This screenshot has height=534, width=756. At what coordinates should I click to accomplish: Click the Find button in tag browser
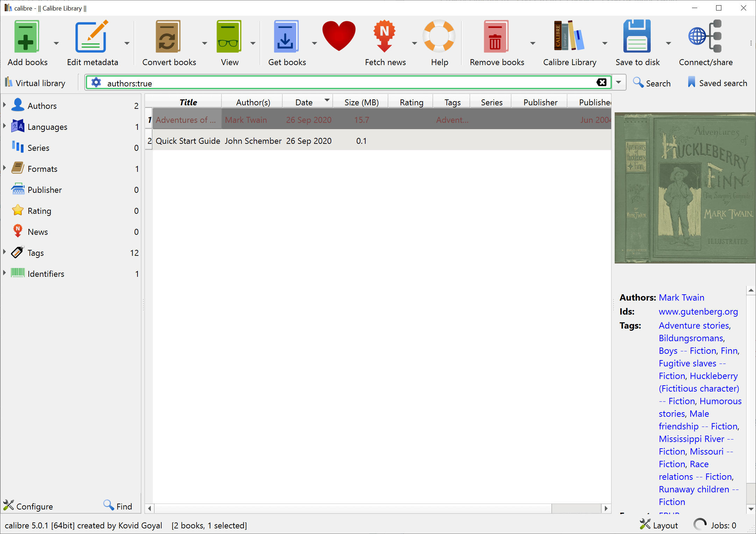[x=118, y=506]
